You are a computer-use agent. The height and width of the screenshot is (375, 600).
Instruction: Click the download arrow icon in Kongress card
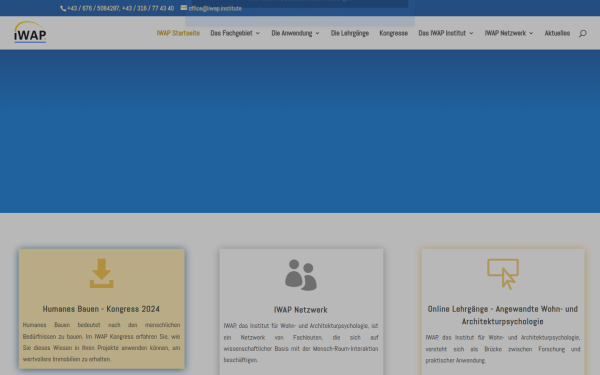click(x=101, y=273)
